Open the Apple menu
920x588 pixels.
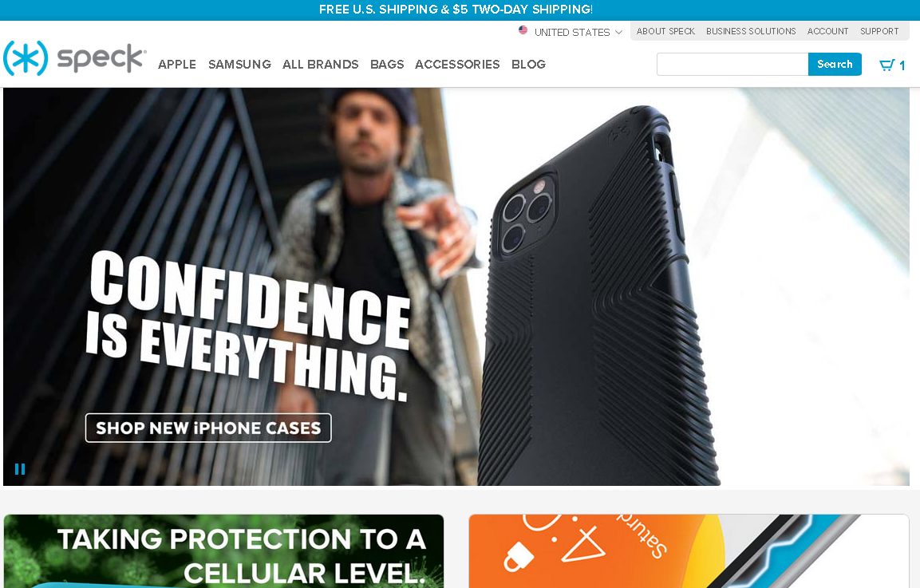176,65
